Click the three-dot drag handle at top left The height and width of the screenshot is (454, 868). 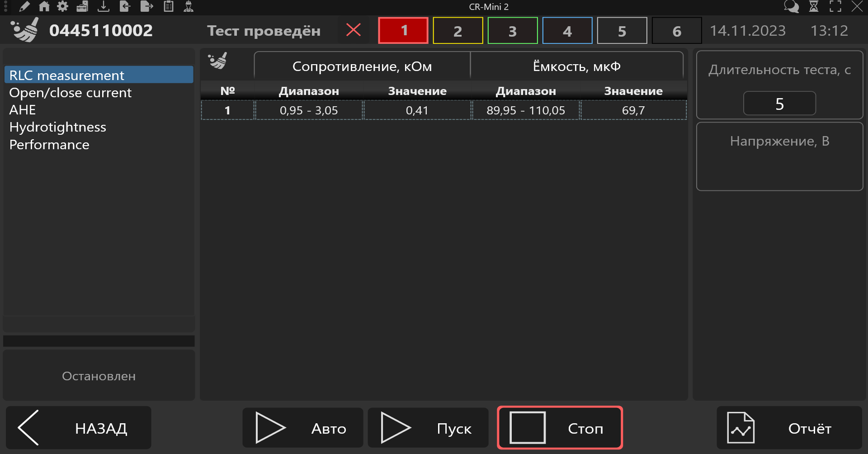pos(5,6)
